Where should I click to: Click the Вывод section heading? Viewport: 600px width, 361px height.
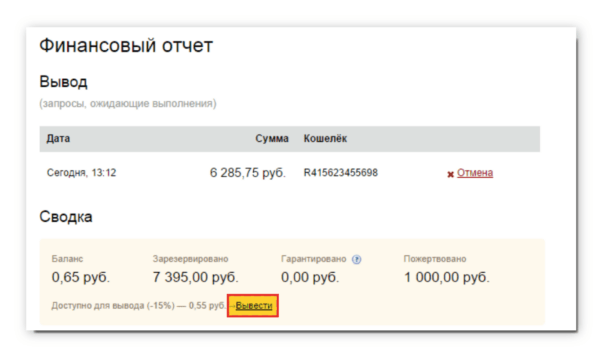click(64, 82)
